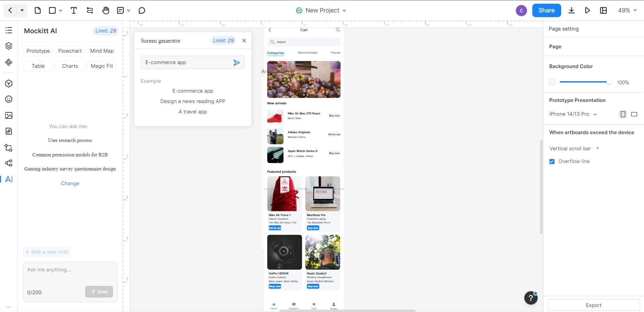Expand the frame tool dropdown arrow

(x=60, y=10)
